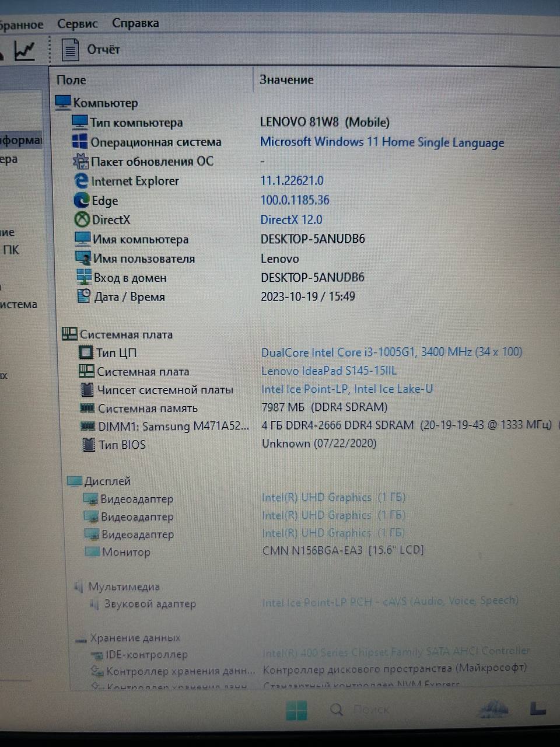
Task: Click the DirectX Xbox icon
Action: (82, 219)
